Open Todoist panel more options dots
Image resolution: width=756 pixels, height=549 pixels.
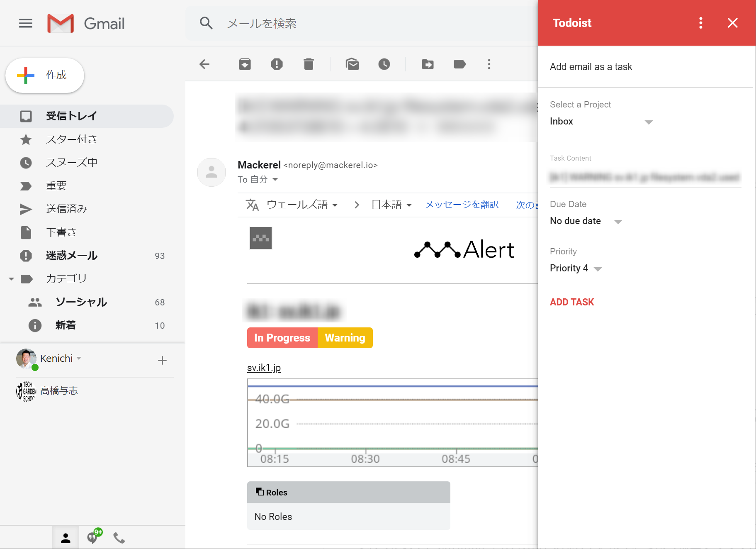701,23
